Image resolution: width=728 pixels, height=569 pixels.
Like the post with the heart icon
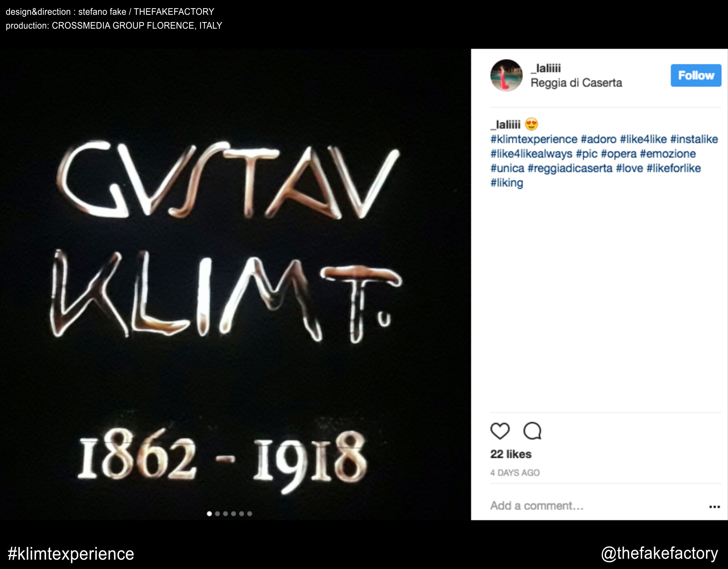(x=500, y=431)
